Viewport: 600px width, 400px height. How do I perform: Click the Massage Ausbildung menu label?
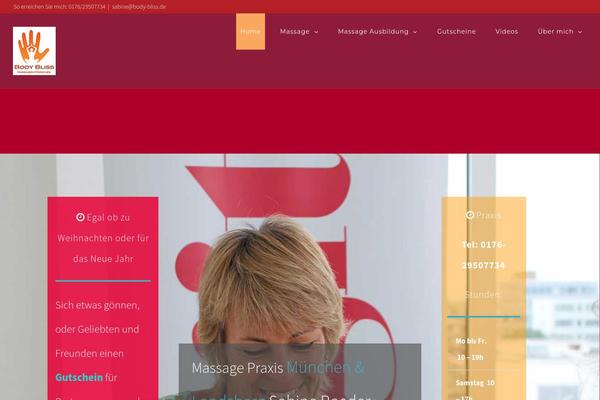point(373,32)
